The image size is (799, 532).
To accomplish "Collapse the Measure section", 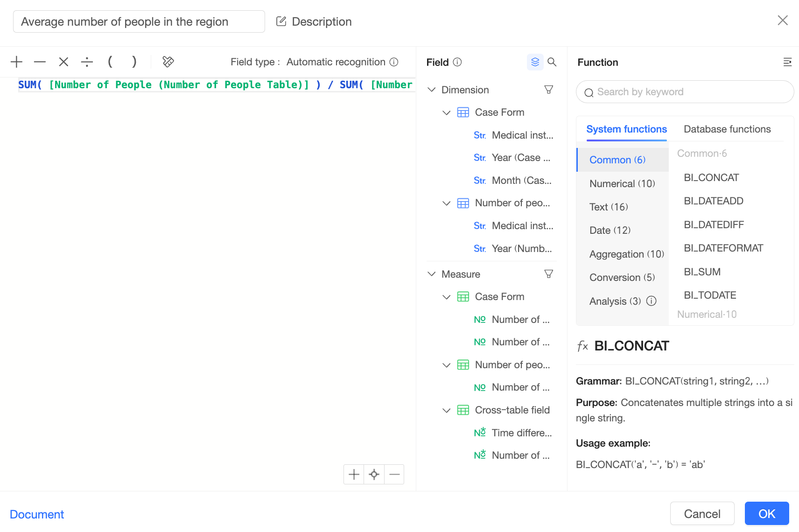I will pyautogui.click(x=432, y=274).
